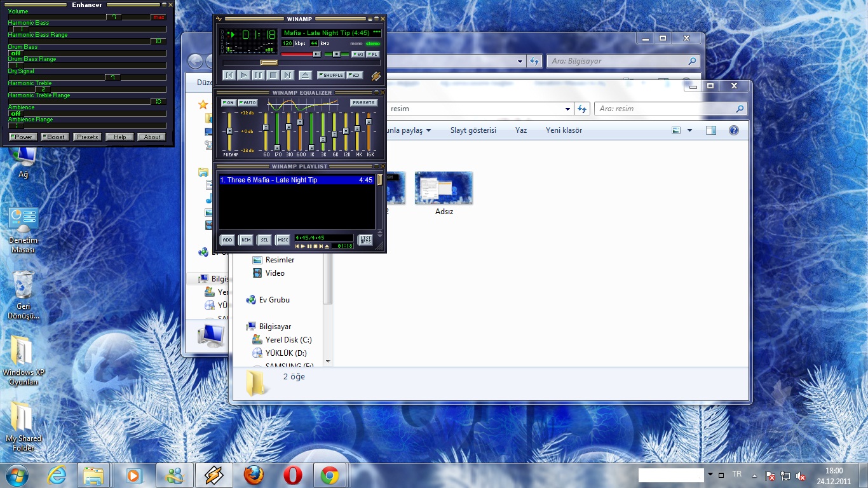Select Resimler in navigation tree
The image size is (868, 488).
[x=273, y=260]
